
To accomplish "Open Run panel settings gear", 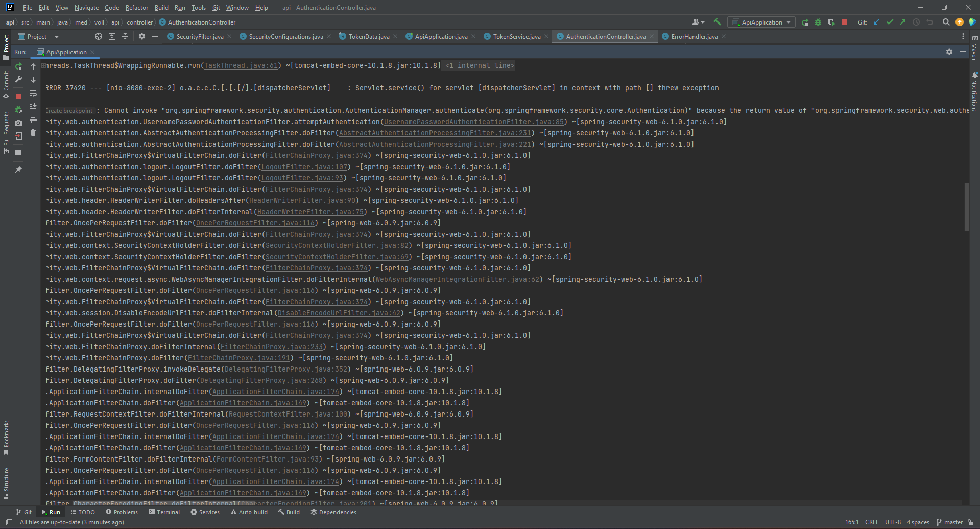I will [x=949, y=52].
